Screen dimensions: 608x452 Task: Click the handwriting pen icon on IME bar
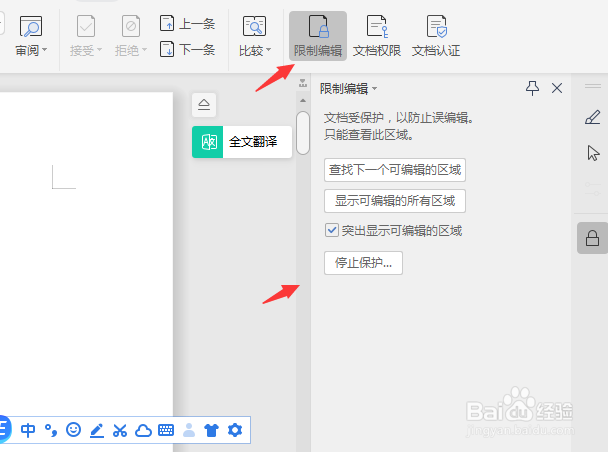click(97, 430)
